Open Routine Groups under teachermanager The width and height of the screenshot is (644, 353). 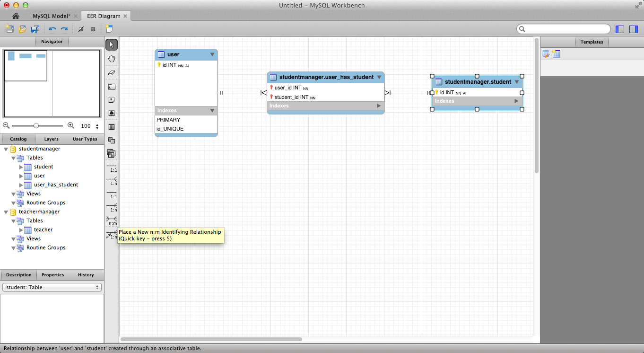click(x=46, y=247)
